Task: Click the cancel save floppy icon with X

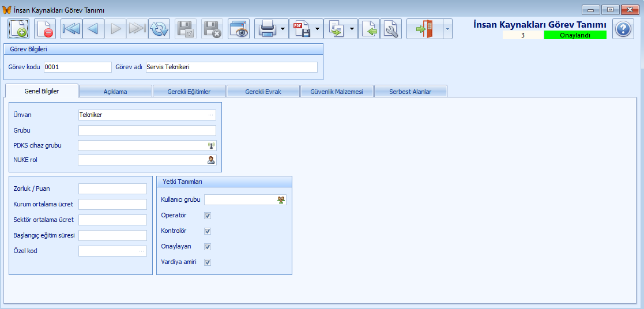Action: (212, 29)
